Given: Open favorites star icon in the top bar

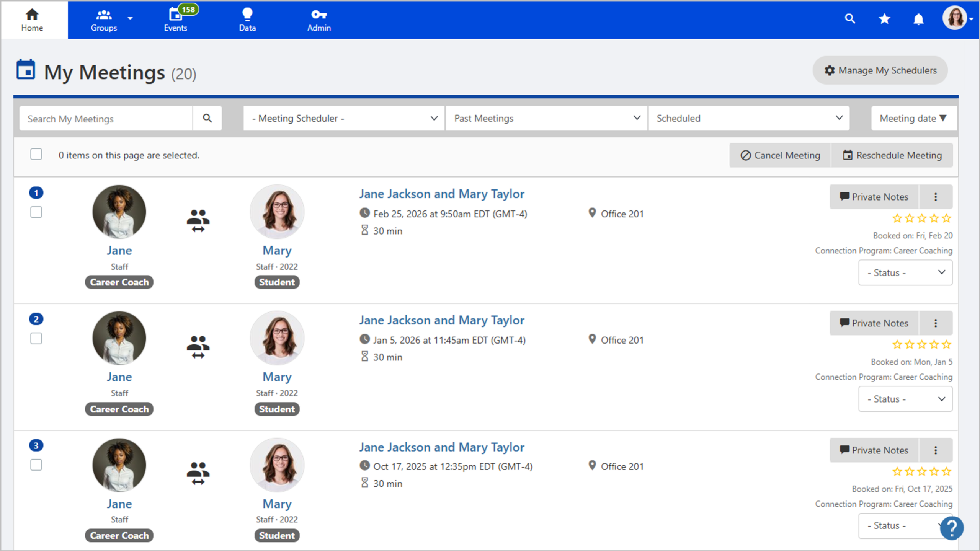Looking at the screenshot, I should [884, 18].
